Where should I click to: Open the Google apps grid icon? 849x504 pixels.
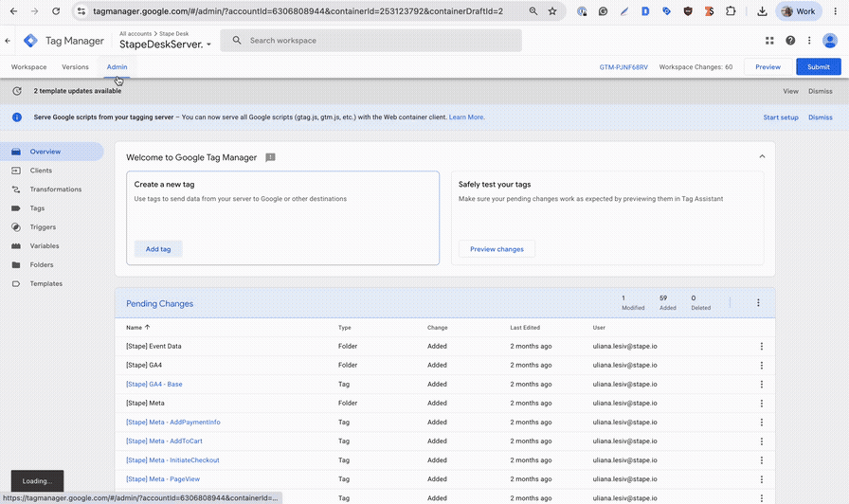pyautogui.click(x=769, y=41)
